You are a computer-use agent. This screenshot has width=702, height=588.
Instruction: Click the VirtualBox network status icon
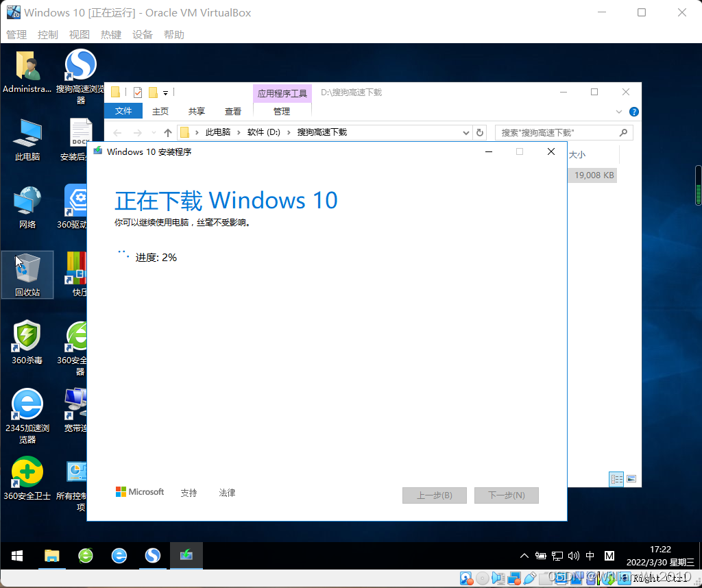click(x=514, y=578)
